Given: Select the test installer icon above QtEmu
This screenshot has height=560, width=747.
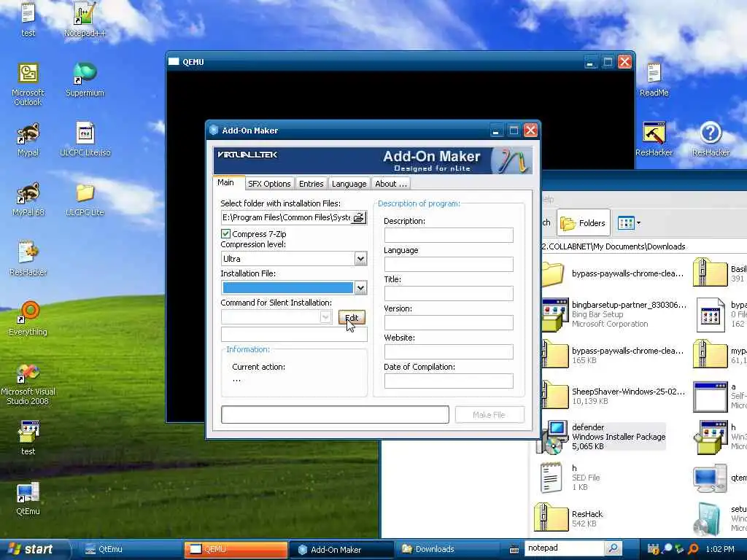Looking at the screenshot, I should point(28,438).
